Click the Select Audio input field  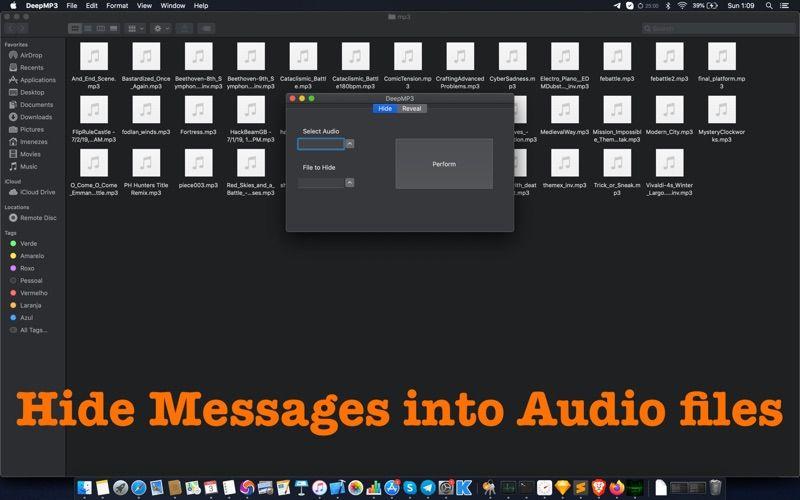click(320, 144)
